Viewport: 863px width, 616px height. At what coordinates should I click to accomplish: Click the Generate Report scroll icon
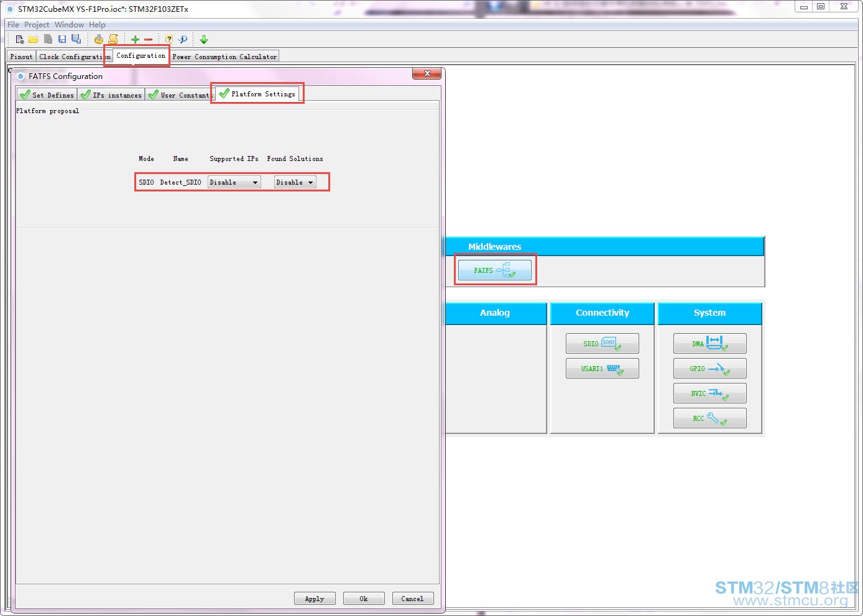[113, 39]
